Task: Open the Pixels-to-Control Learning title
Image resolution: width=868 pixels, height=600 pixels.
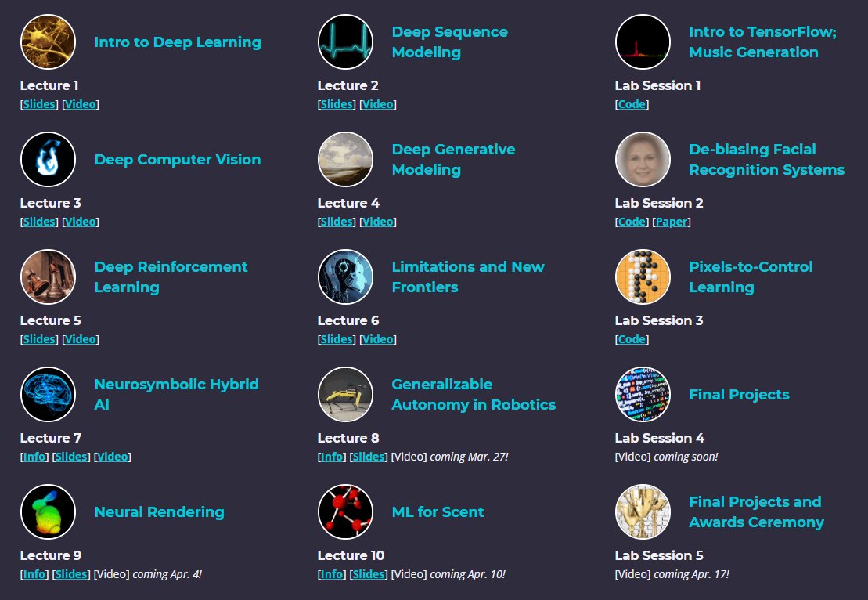Action: (751, 277)
